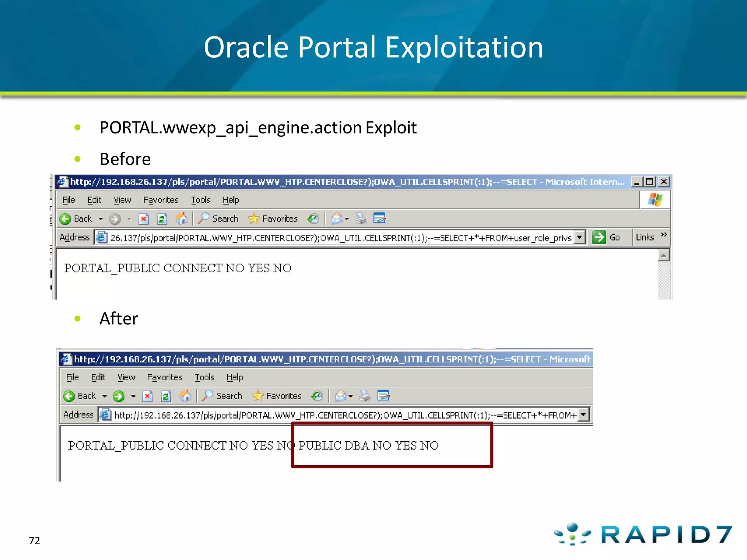Click Stop icon in the Before browser
The width and height of the screenshot is (747, 560).
[143, 219]
